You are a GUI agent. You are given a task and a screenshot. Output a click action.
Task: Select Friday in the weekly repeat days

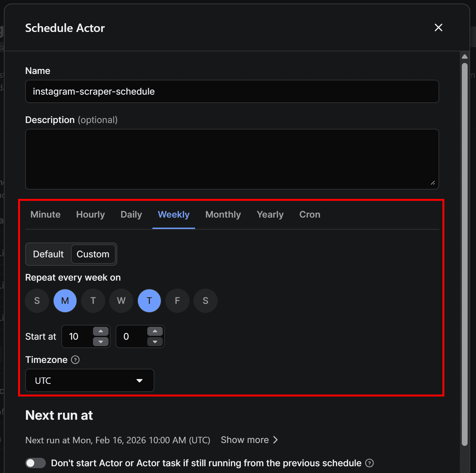pyautogui.click(x=177, y=301)
